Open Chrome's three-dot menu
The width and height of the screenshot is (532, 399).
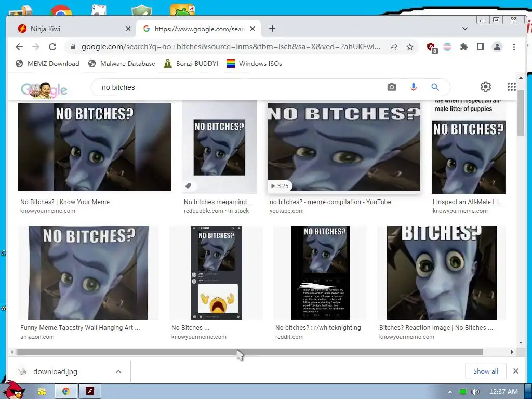(x=514, y=47)
